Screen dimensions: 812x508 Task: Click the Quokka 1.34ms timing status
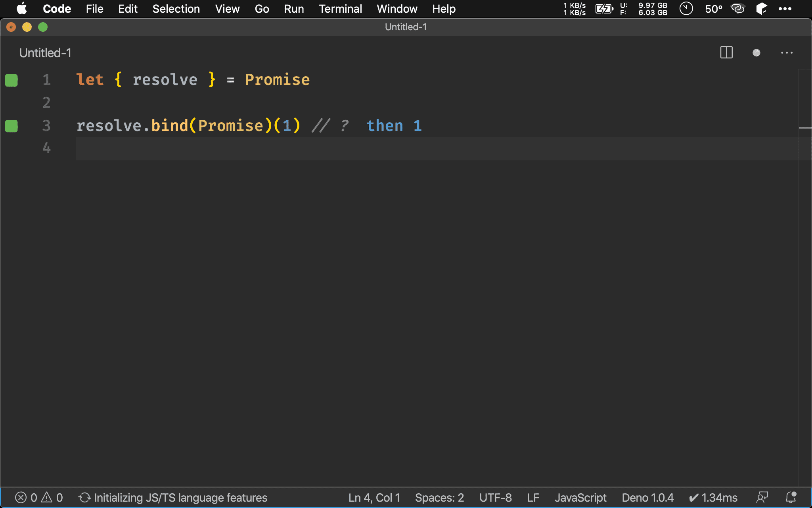tap(713, 498)
